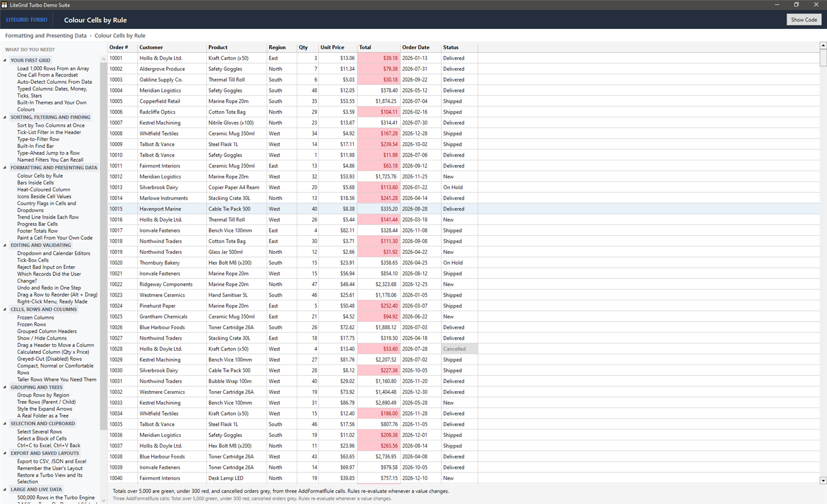Click the Total column header
This screenshot has height=504, width=827.
tap(379, 47)
